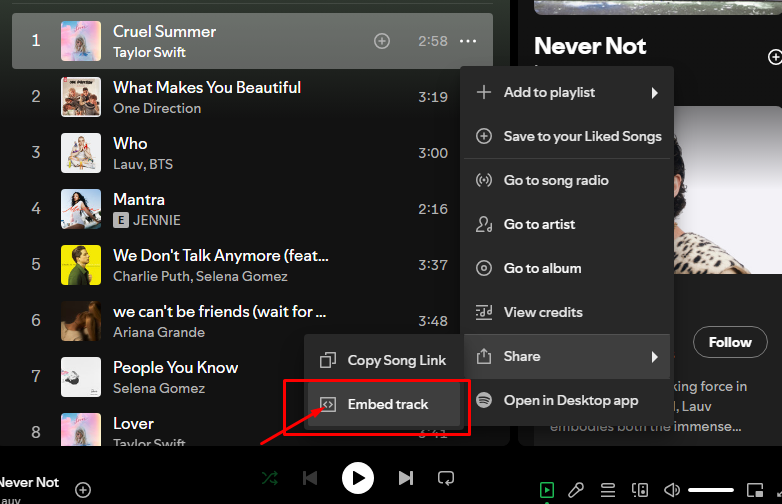Open the Mantra album cover thumbnail
The width and height of the screenshot is (782, 504).
tap(81, 209)
